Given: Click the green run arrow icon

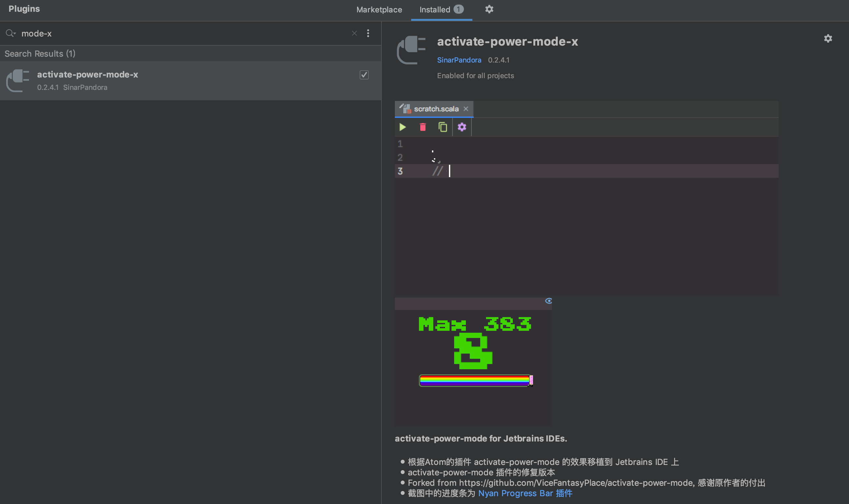Looking at the screenshot, I should (x=403, y=127).
